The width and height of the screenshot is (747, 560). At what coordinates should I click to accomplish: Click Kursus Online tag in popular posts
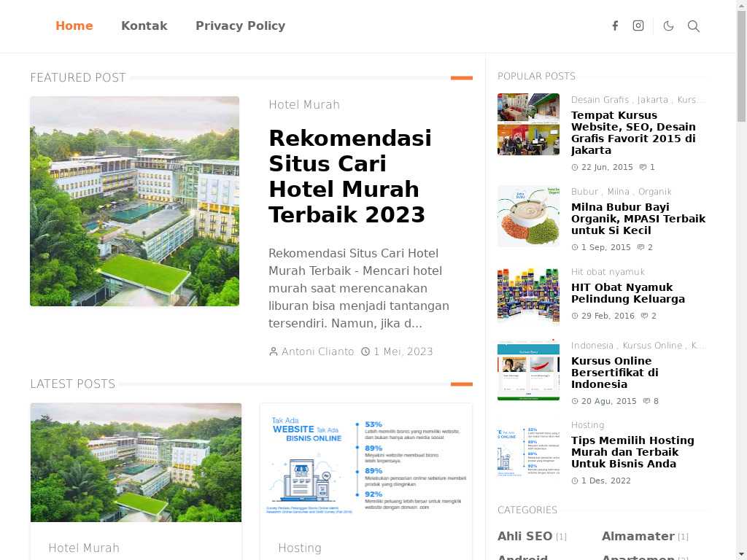tap(652, 345)
